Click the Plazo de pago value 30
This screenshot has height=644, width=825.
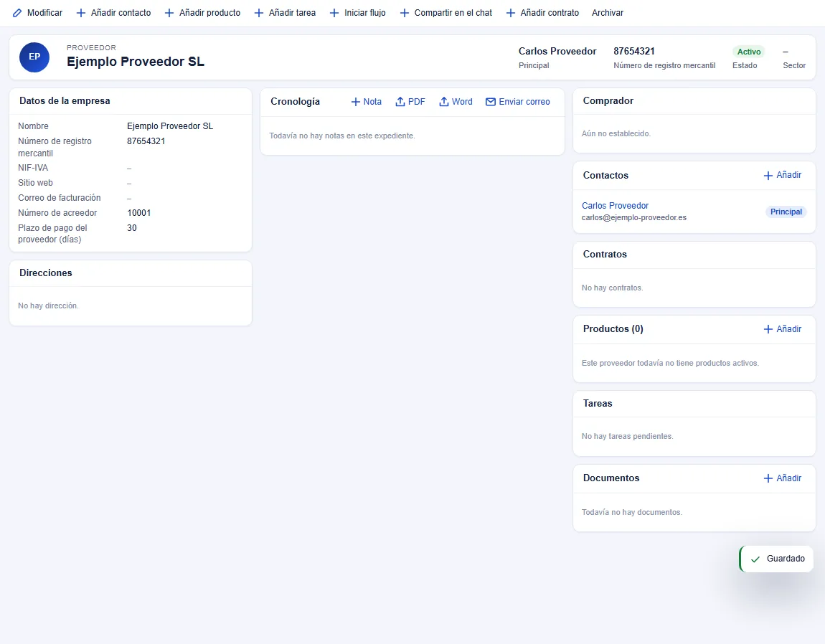[132, 228]
